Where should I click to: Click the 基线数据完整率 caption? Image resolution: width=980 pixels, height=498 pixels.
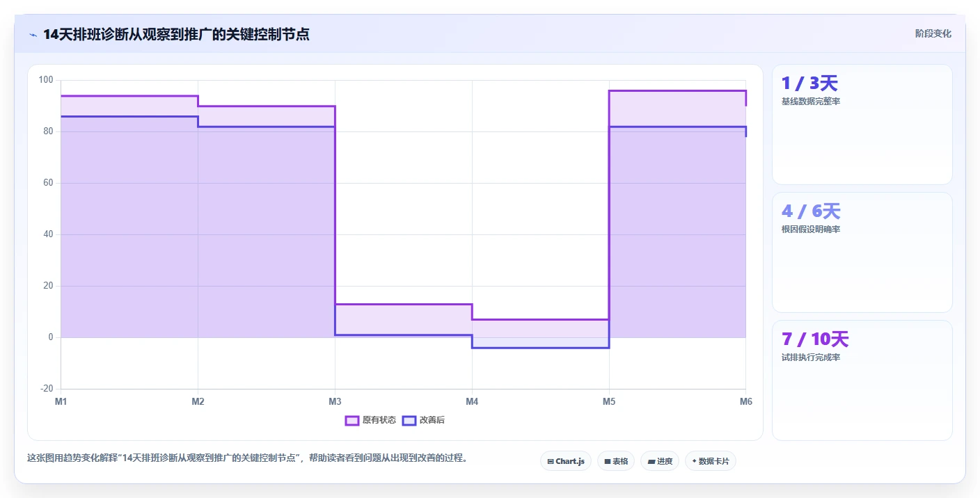click(811, 102)
